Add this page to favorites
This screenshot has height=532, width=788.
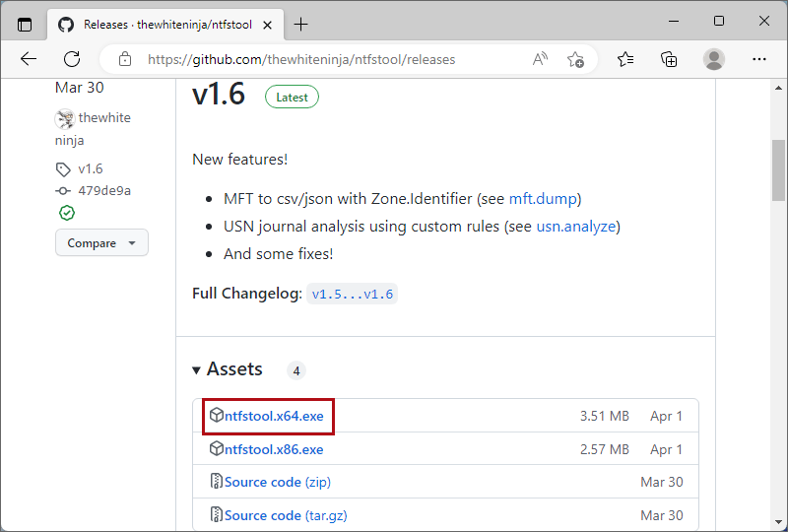click(x=575, y=59)
